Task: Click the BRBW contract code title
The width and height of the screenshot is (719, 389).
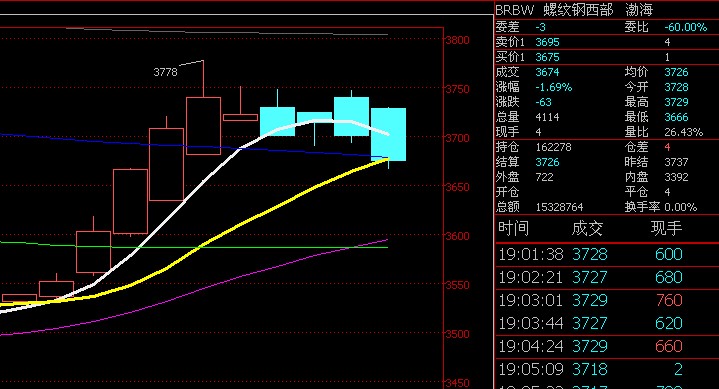Action: tap(515, 10)
